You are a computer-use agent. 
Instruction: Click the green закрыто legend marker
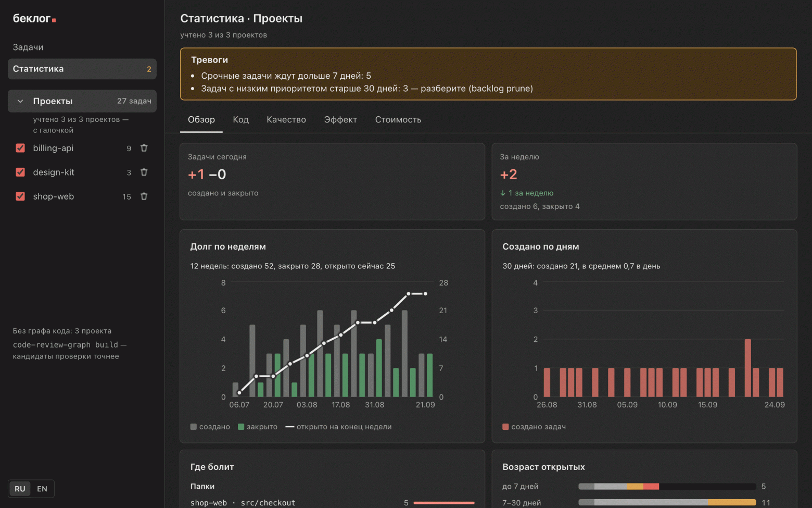[241, 427]
